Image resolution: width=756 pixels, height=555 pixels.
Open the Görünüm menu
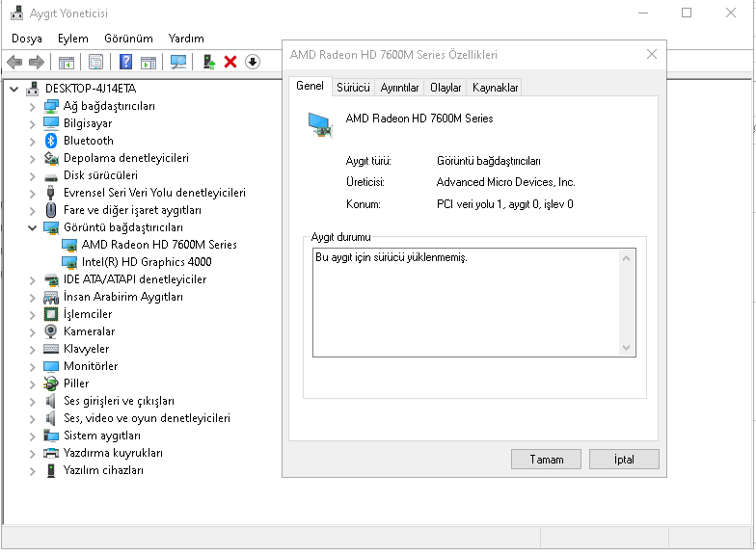tap(128, 39)
